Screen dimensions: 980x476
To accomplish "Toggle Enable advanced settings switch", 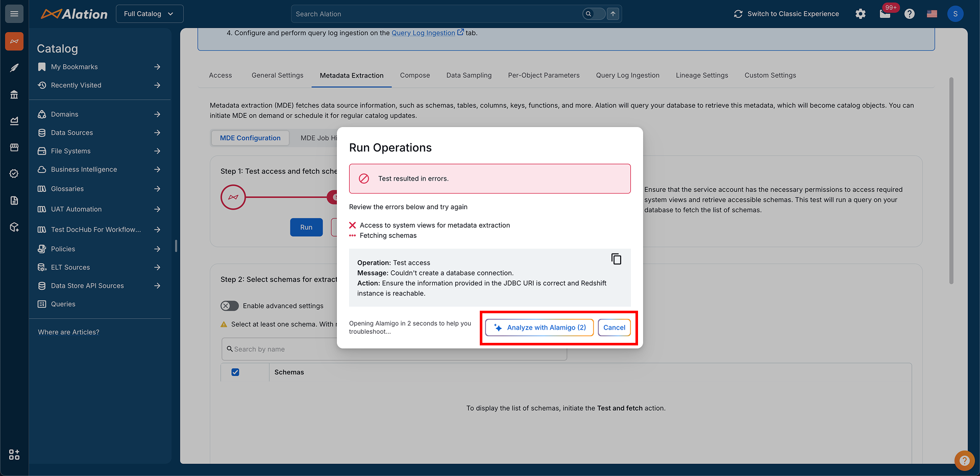I will [230, 306].
